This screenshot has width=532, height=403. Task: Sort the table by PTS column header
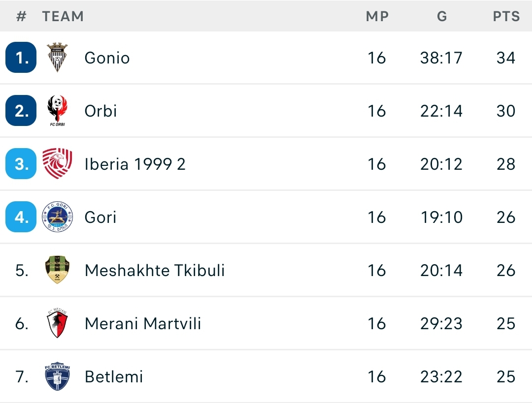506,16
